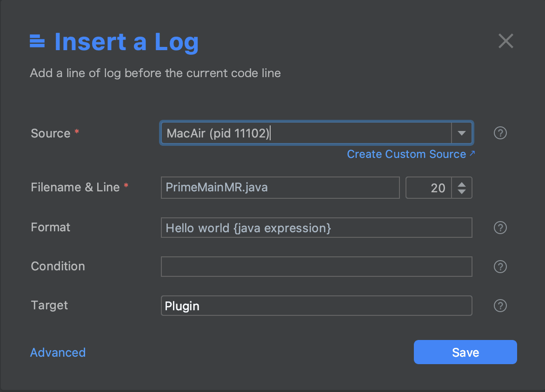Image resolution: width=545 pixels, height=392 pixels.
Task: Expand the source selector showing MacAir
Action: click(x=461, y=133)
